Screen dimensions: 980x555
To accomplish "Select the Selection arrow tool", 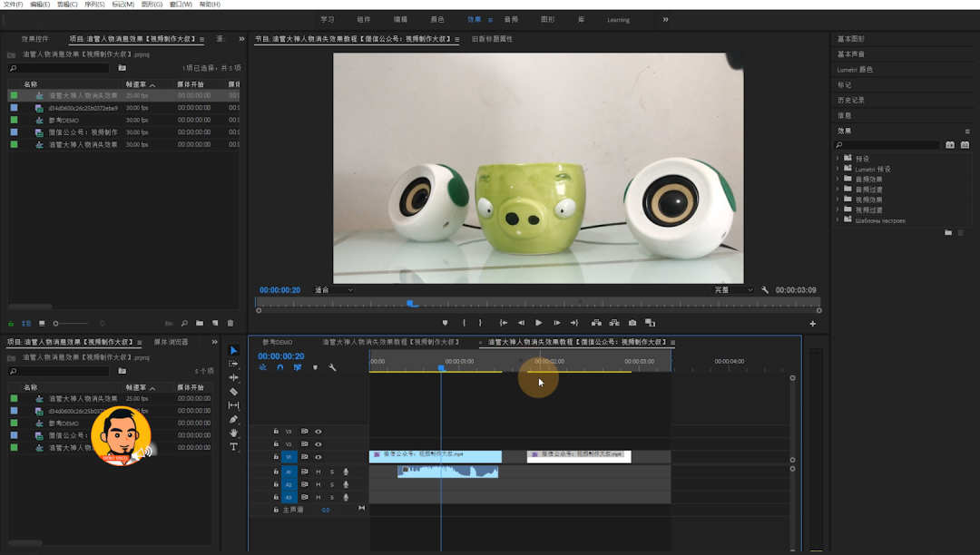I will tap(234, 350).
